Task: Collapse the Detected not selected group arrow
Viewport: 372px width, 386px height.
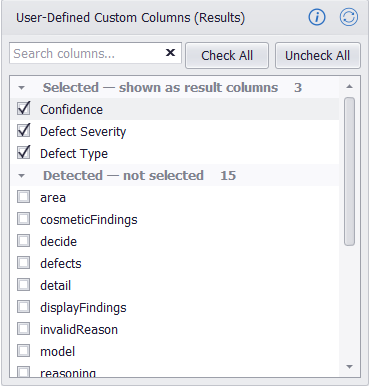Action: point(22,176)
